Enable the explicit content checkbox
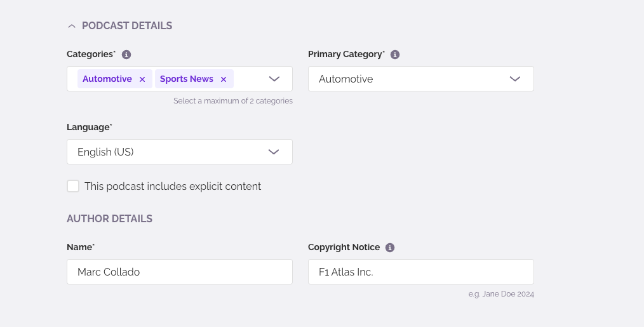 pyautogui.click(x=73, y=186)
